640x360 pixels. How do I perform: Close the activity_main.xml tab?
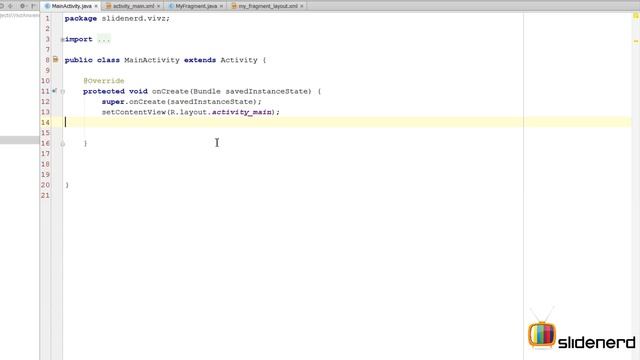click(159, 6)
